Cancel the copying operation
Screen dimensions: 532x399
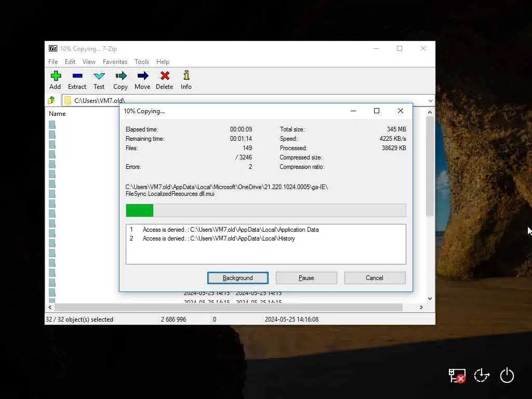pos(375,278)
